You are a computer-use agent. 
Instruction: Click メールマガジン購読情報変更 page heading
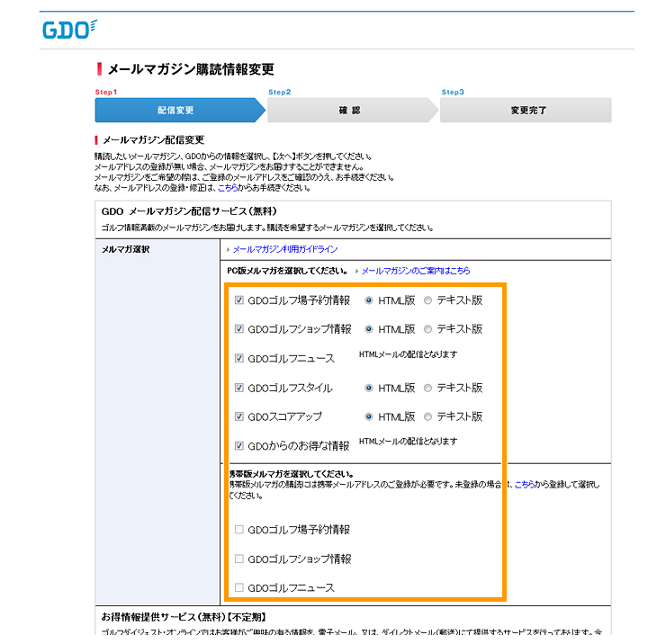[x=191, y=69]
